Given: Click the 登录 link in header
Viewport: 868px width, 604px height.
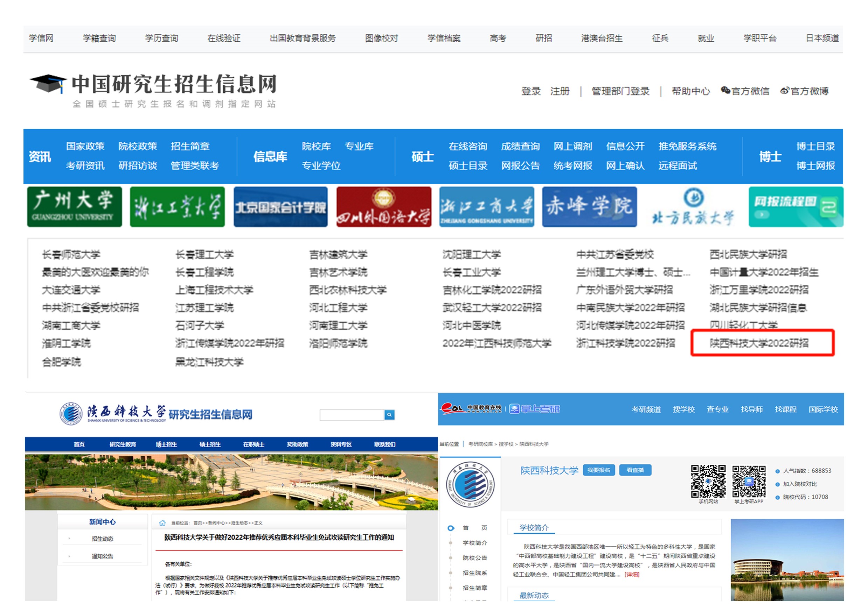Looking at the screenshot, I should (x=530, y=91).
